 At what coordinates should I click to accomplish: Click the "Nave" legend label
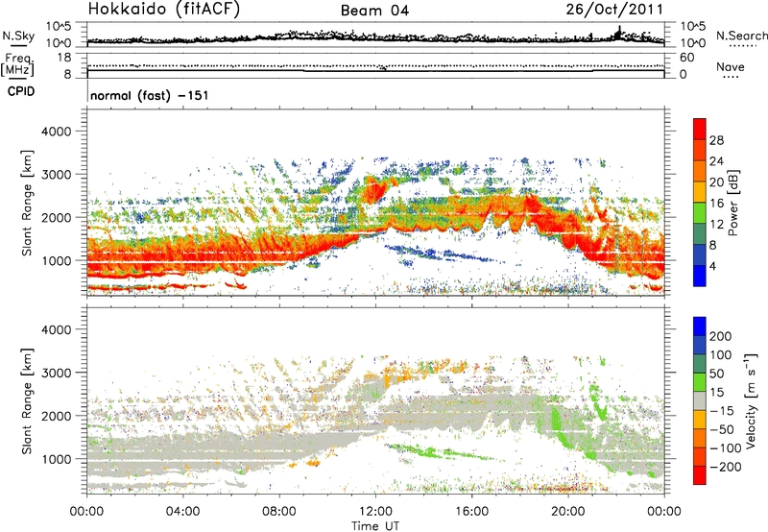731,66
